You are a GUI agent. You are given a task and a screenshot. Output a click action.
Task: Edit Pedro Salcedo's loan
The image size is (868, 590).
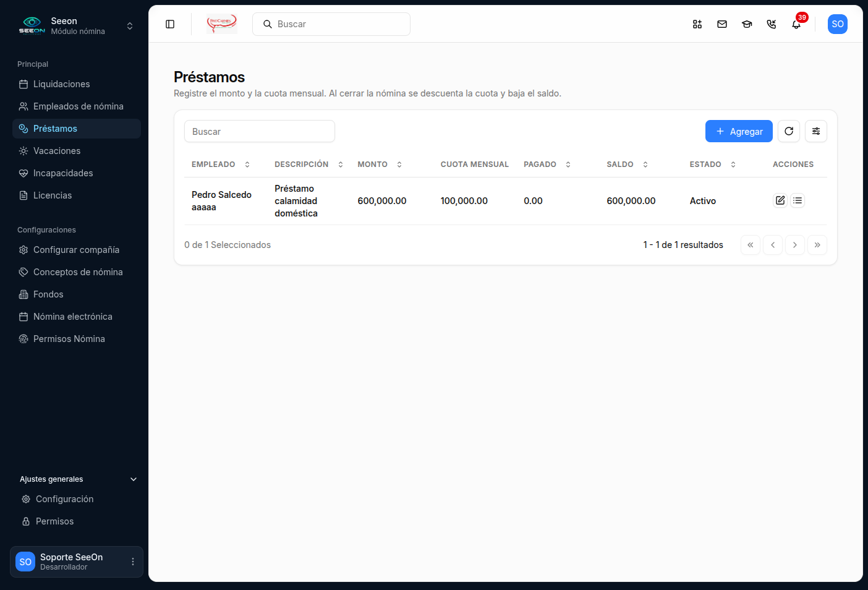tap(780, 200)
